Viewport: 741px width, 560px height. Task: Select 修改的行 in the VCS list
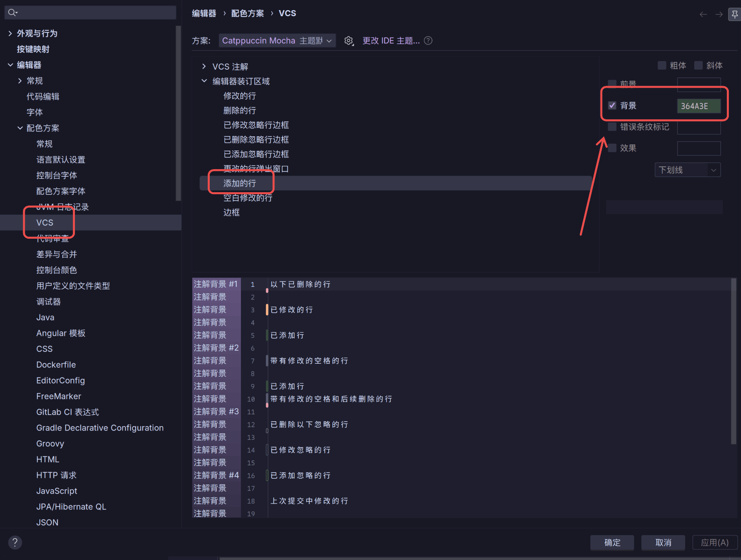pos(240,96)
